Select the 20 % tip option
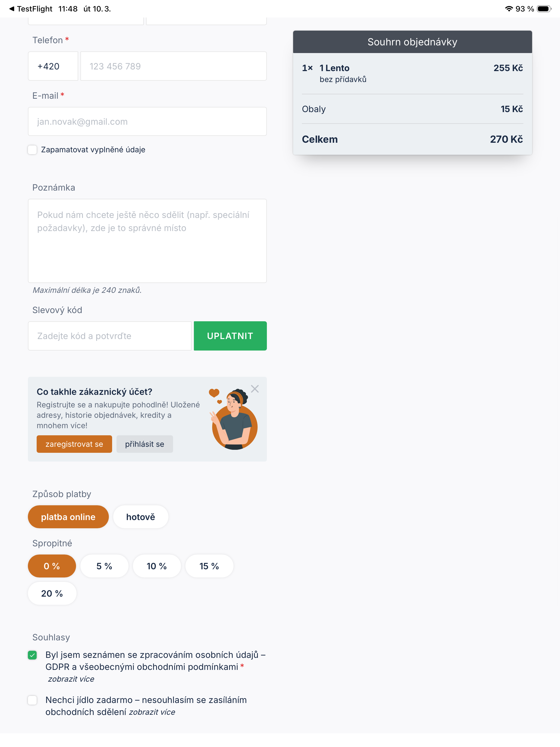Image resolution: width=560 pixels, height=747 pixels. pos(52,593)
